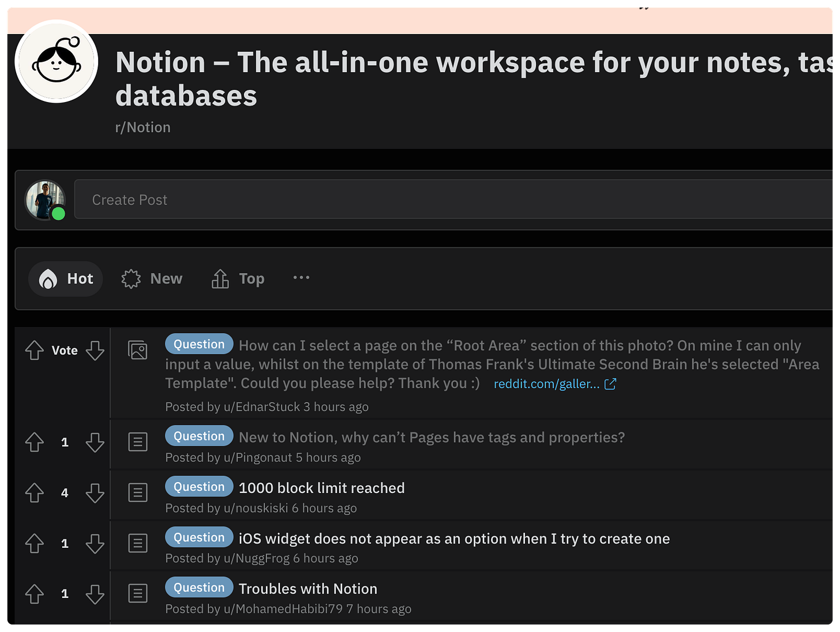
Task: Open the "Troubles with Notion" post
Action: click(x=308, y=589)
